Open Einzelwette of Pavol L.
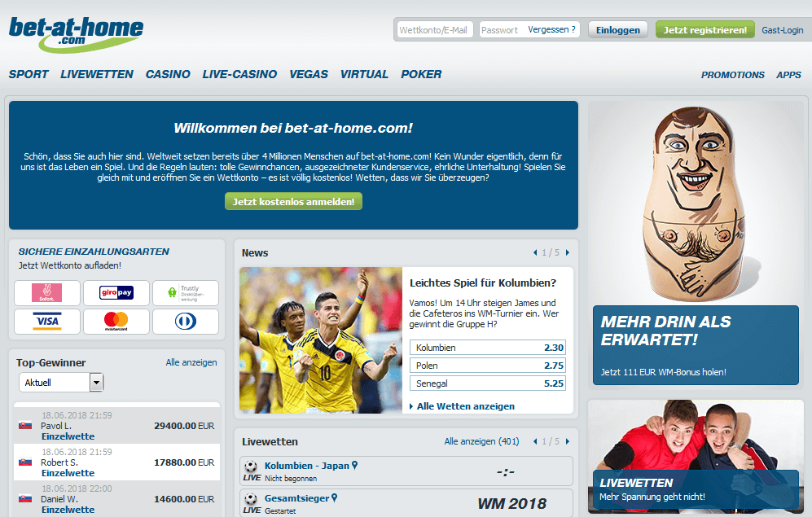Screen dimensions: 812x517 tap(68, 436)
